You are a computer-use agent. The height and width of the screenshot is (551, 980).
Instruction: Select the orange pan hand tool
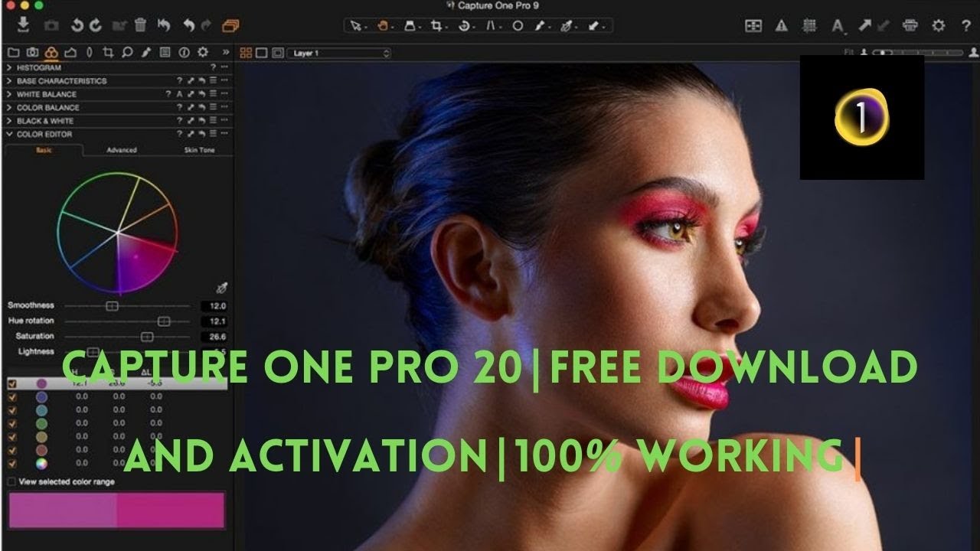381,25
